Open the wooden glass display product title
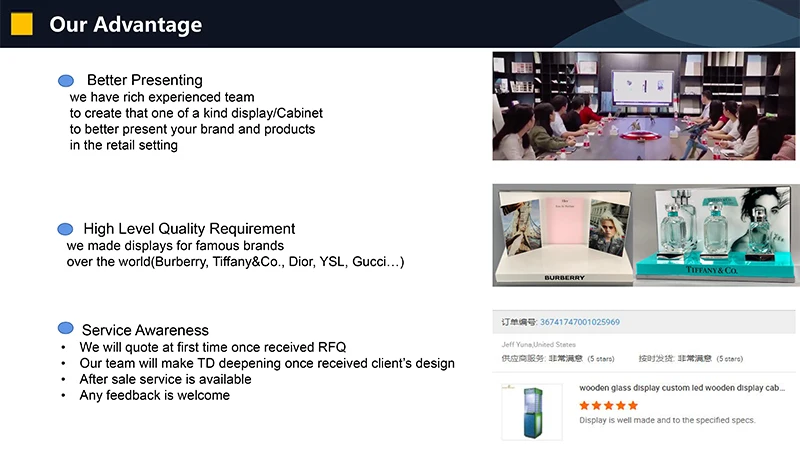 682,388
